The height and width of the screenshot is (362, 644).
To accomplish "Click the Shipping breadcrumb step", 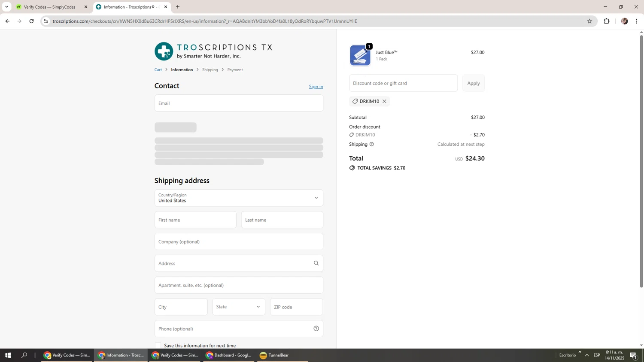I will 210,70.
